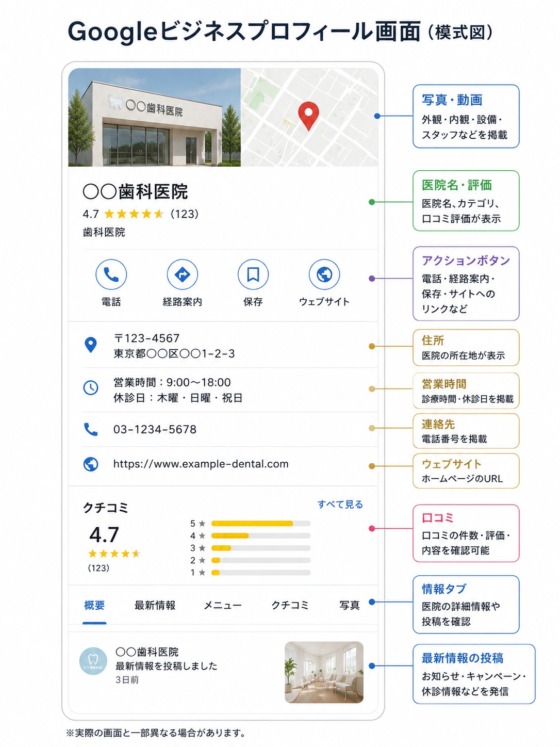
Task: Click the 3-star rating bar
Action: click(261, 548)
